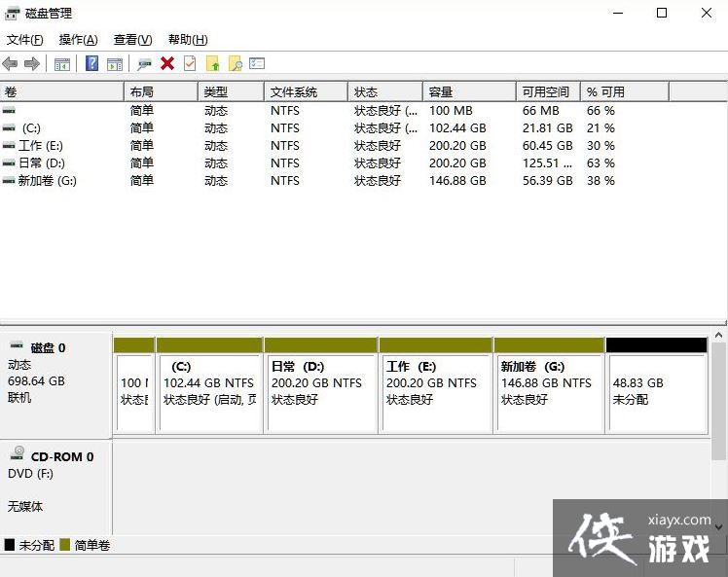
Task: Click the Forward arrow toolbar icon
Action: [31, 63]
